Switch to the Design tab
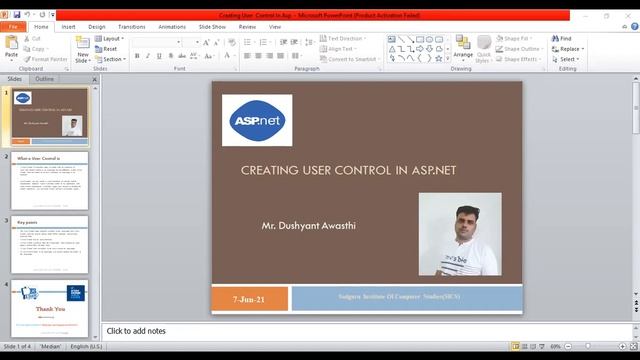640x360 pixels. [x=97, y=27]
